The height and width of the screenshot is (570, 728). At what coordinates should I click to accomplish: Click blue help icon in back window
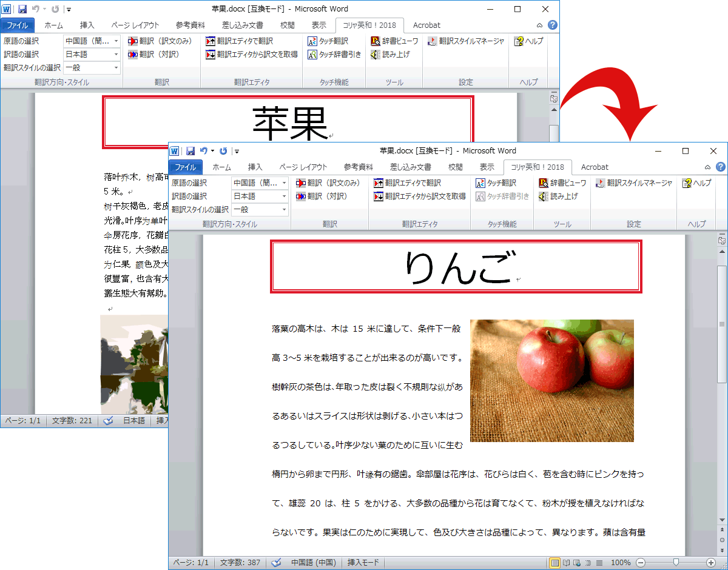click(552, 25)
